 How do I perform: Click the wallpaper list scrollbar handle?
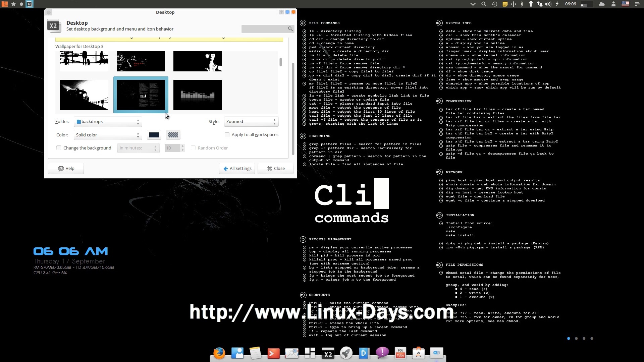[x=280, y=62]
